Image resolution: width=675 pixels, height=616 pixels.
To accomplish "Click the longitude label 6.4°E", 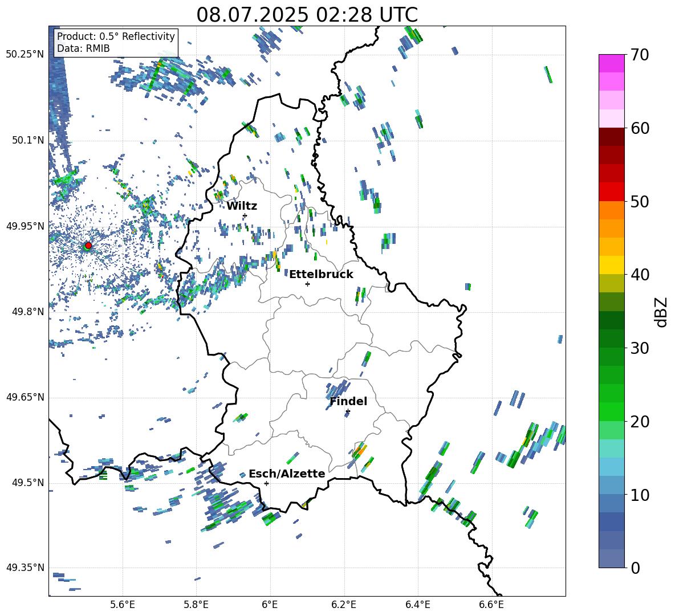I will pos(417,605).
